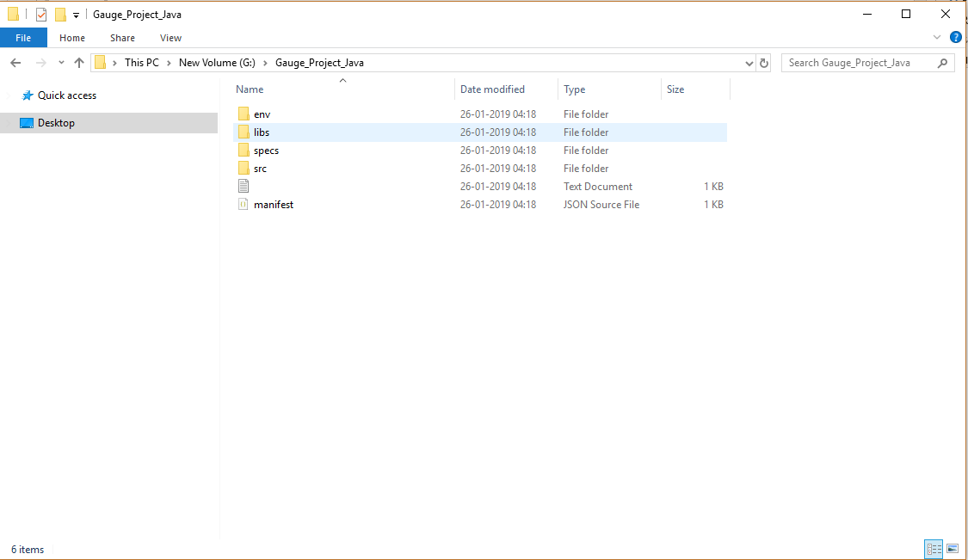Click the search magnifier icon

[x=942, y=63]
